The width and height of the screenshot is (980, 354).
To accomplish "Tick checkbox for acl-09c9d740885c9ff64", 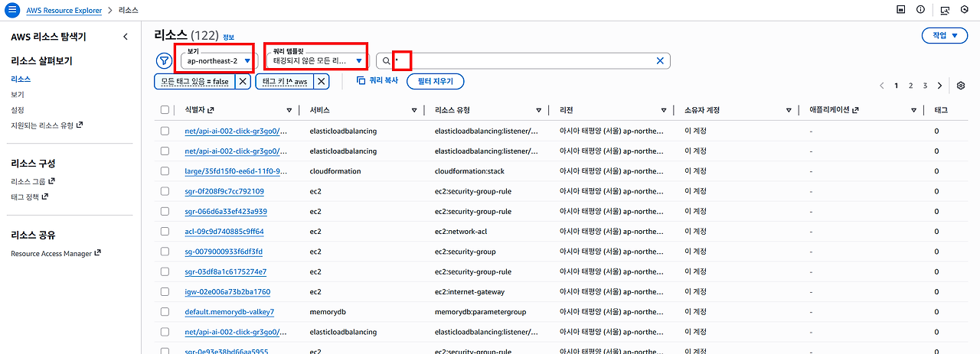I will (x=165, y=232).
